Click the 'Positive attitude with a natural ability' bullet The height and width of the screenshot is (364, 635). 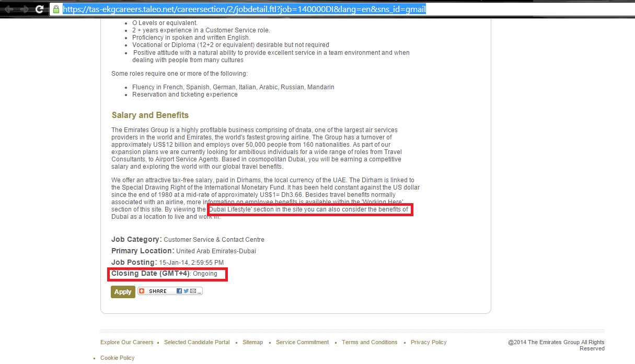point(271,56)
